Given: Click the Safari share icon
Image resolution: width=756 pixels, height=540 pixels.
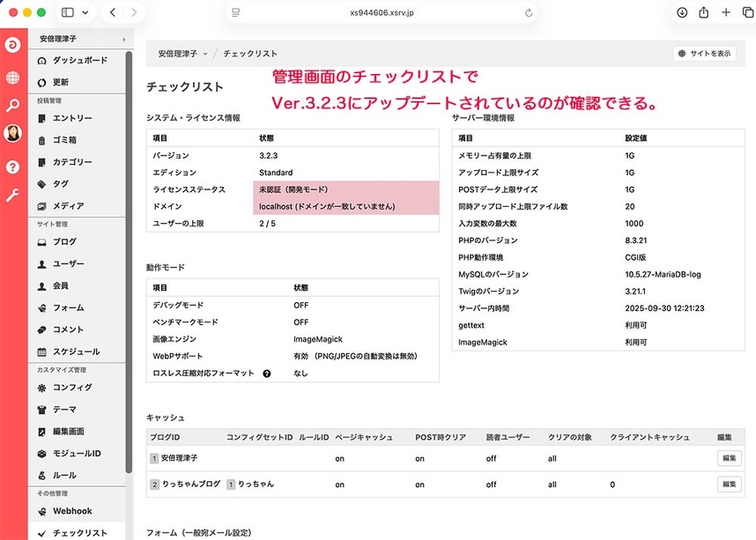Looking at the screenshot, I should pyautogui.click(x=704, y=13).
